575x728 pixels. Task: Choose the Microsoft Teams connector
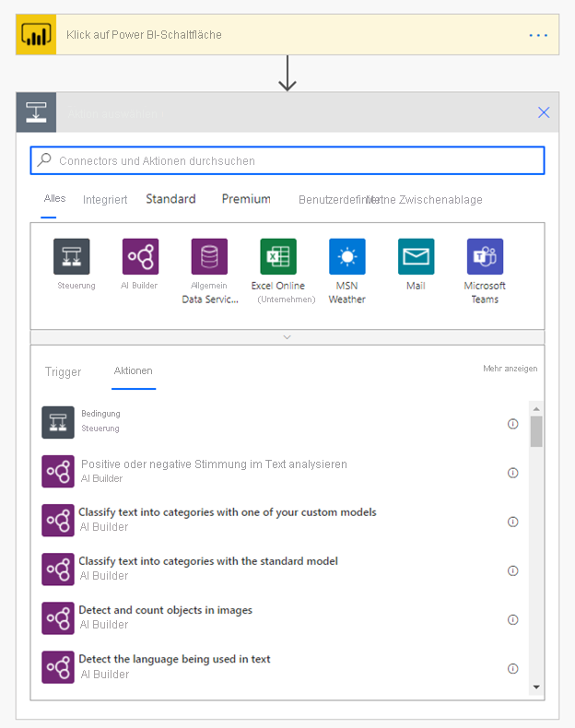(x=485, y=257)
